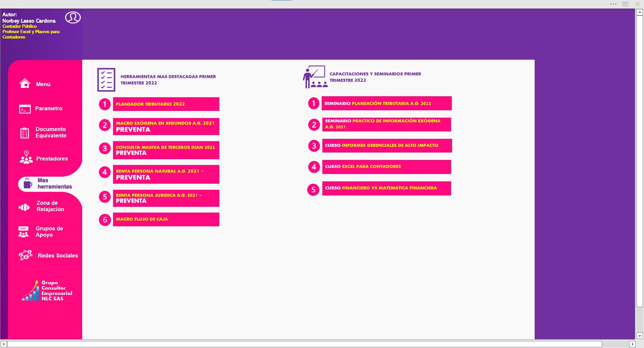This screenshot has height=348, width=644.
Task: Open Prestadores from the sidebar
Action: (52, 159)
